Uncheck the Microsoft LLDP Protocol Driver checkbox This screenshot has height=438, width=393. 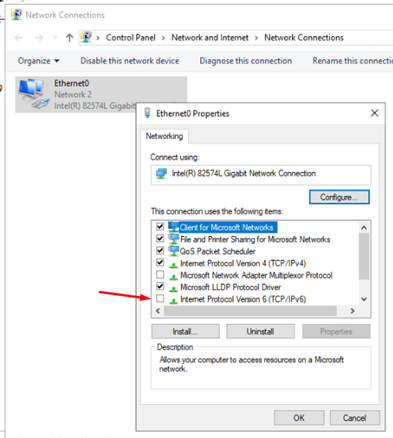click(160, 286)
